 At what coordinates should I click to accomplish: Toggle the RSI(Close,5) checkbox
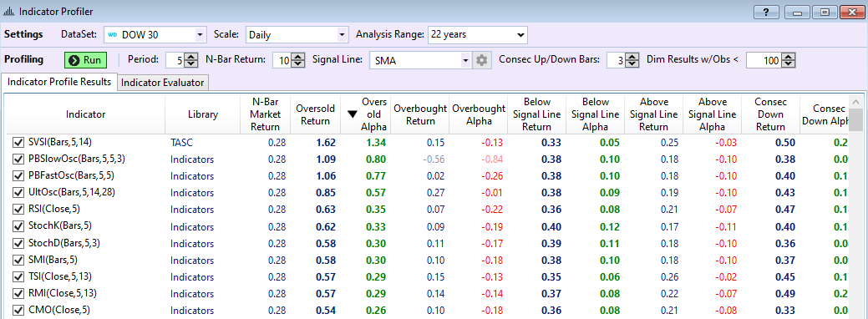(18, 210)
